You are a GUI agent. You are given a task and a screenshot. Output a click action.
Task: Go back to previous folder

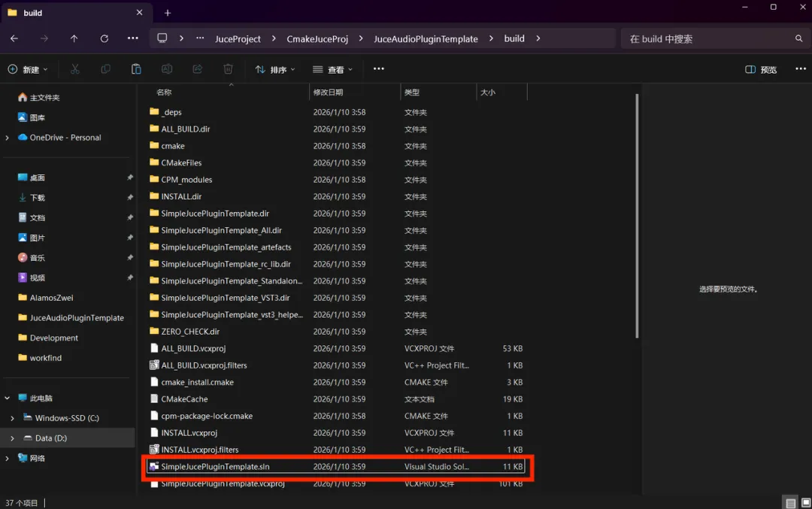(14, 39)
